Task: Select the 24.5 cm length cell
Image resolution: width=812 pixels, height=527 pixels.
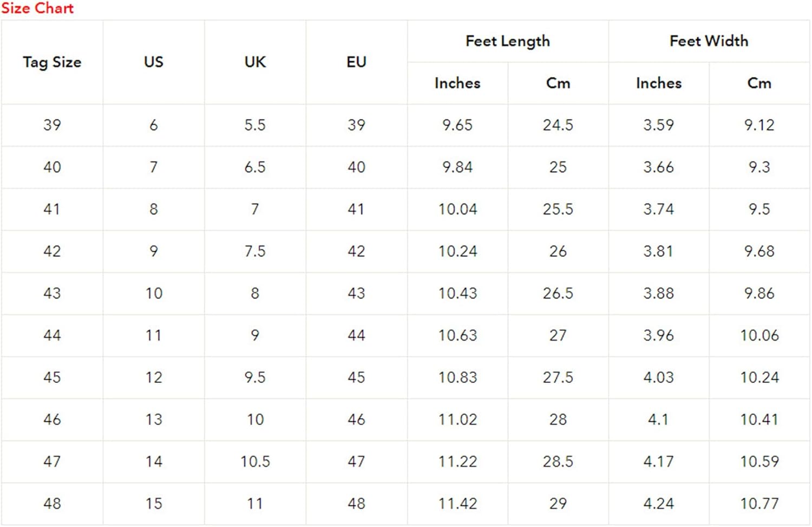Action: click(558, 125)
